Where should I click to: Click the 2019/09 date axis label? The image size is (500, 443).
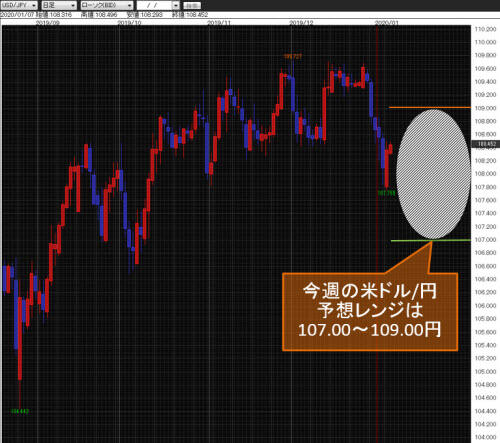click(48, 23)
